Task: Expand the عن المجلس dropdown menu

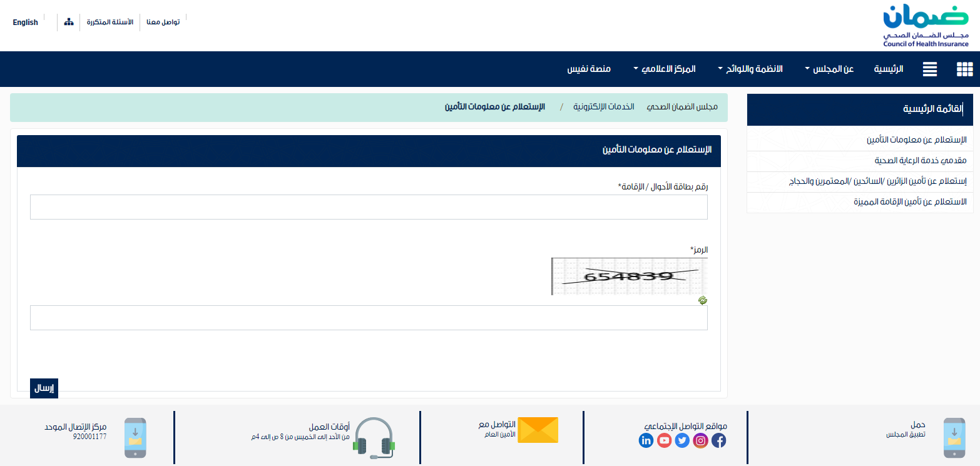Action: [x=829, y=69]
